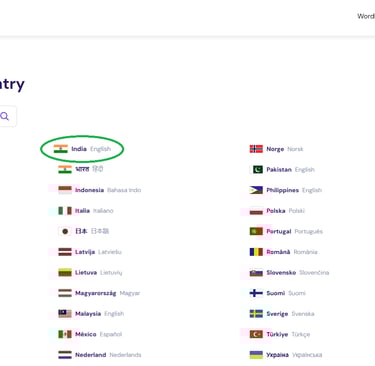
Task: Open the WordPress menu item in header
Action: (366, 16)
